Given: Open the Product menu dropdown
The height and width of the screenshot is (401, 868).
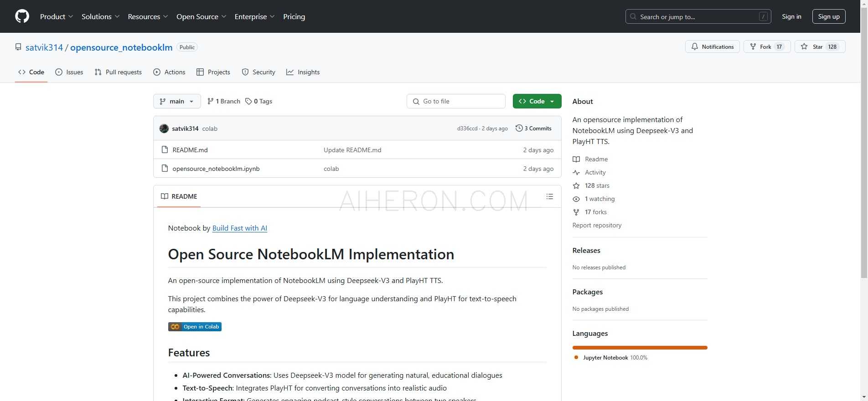Looking at the screenshot, I should click(56, 16).
